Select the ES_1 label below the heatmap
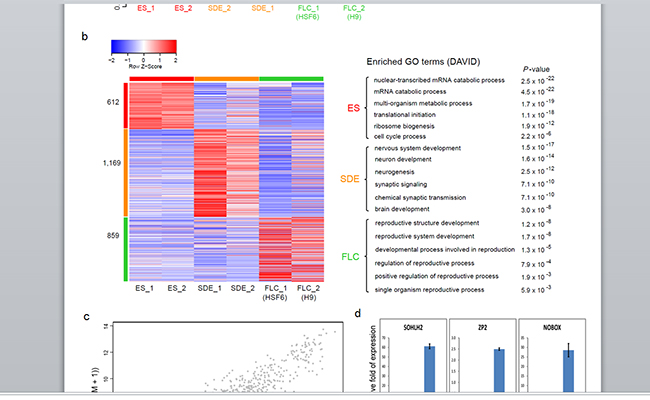The width and height of the screenshot is (650, 400). (145, 288)
